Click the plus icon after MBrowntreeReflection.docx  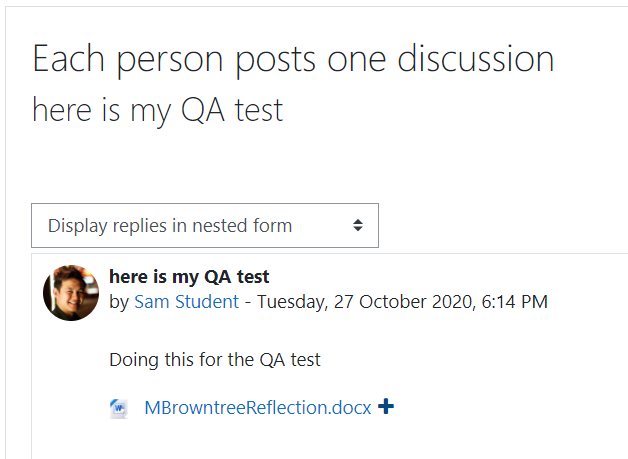(x=386, y=407)
